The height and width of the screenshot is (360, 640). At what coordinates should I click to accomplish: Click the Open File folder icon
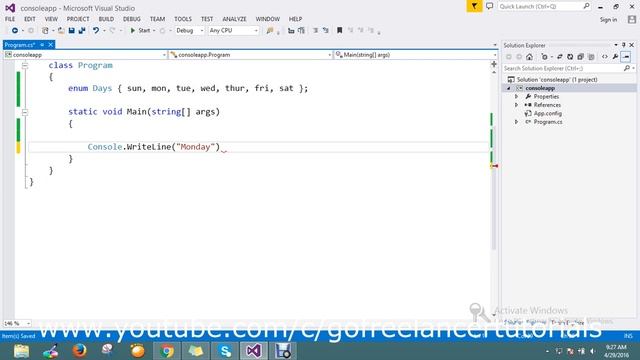pyautogui.click(x=61, y=31)
